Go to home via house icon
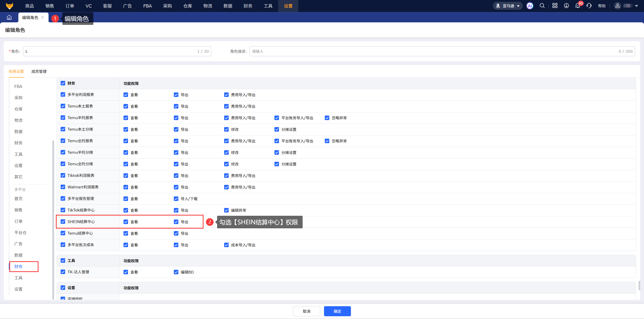 tap(9, 17)
